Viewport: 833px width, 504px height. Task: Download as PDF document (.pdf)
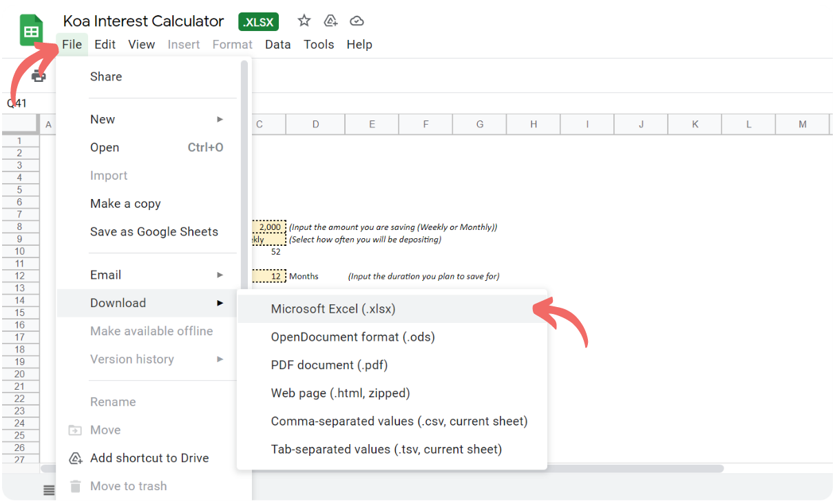coord(392,365)
